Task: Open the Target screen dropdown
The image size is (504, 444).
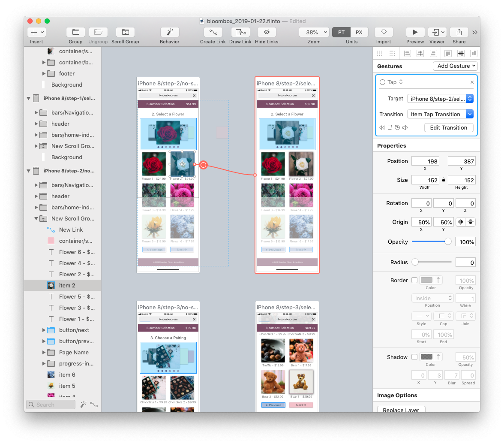Action: coord(440,99)
